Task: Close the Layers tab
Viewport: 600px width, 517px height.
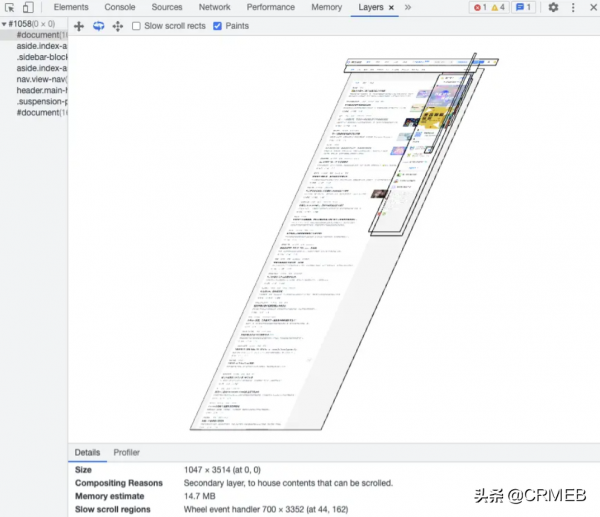Action: pyautogui.click(x=392, y=8)
